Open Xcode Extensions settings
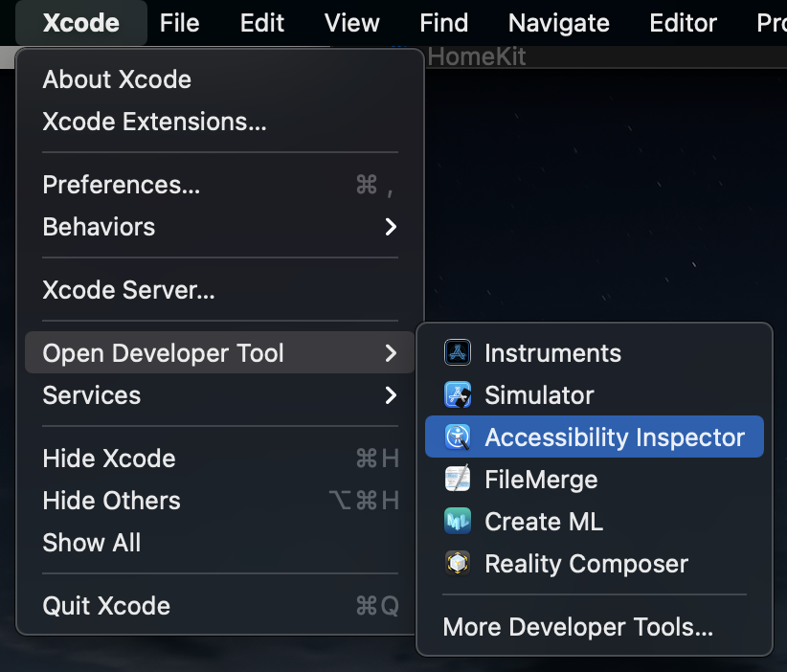The height and width of the screenshot is (672, 787). click(154, 122)
